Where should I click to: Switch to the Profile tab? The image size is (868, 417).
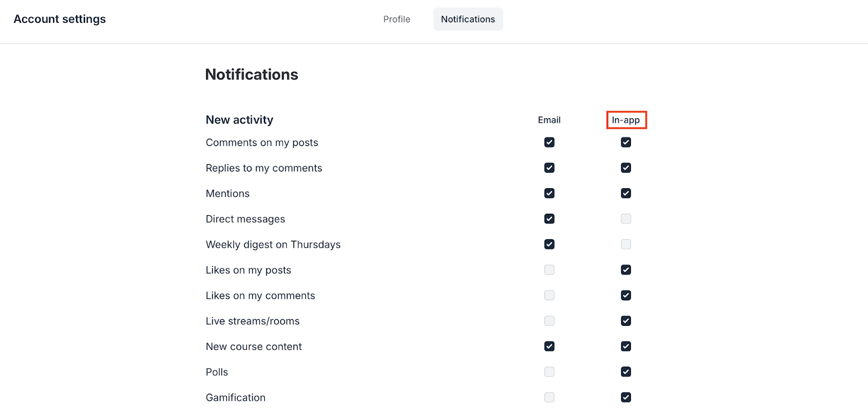pyautogui.click(x=397, y=19)
